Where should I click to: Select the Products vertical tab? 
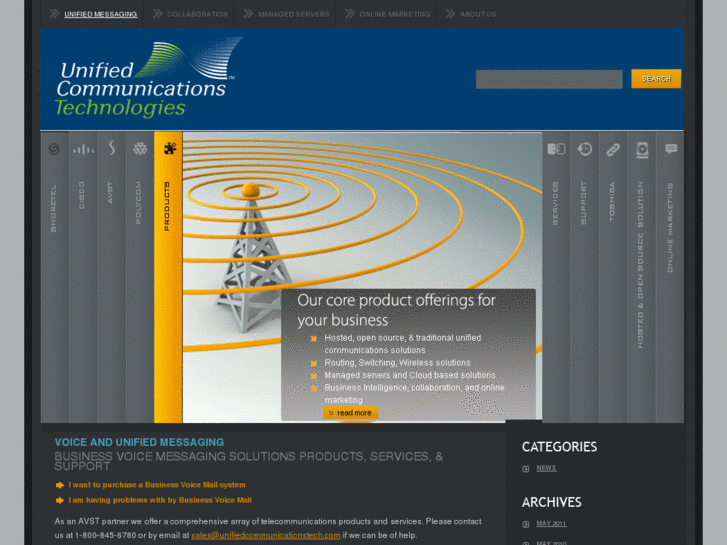pos(168,277)
